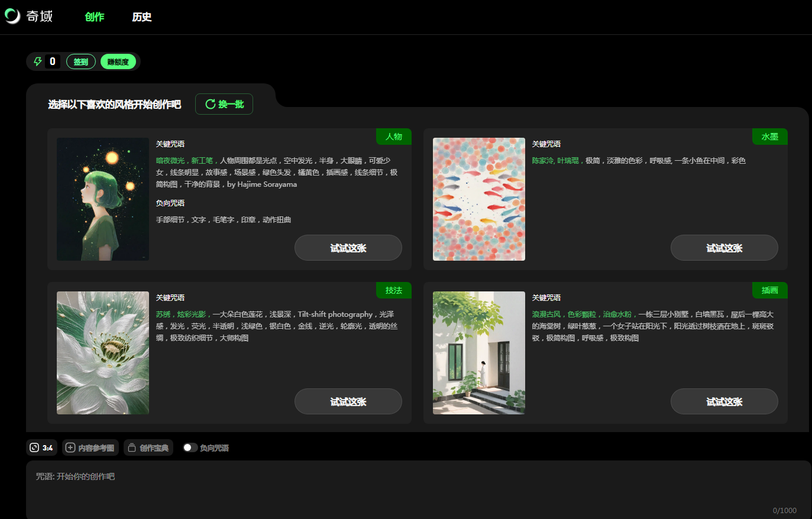Click the refresh icon in 换一批
This screenshot has height=519, width=812.
pos(210,104)
